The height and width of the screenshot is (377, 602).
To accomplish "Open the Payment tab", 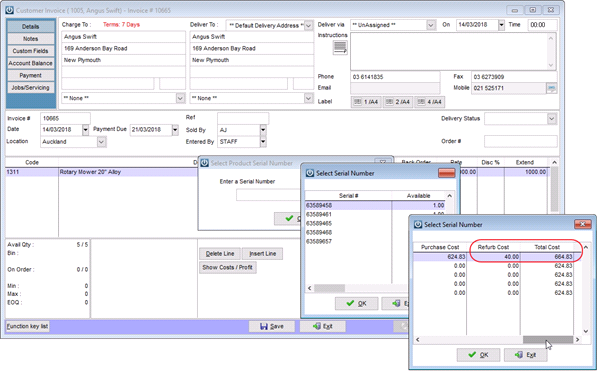I will [30, 75].
